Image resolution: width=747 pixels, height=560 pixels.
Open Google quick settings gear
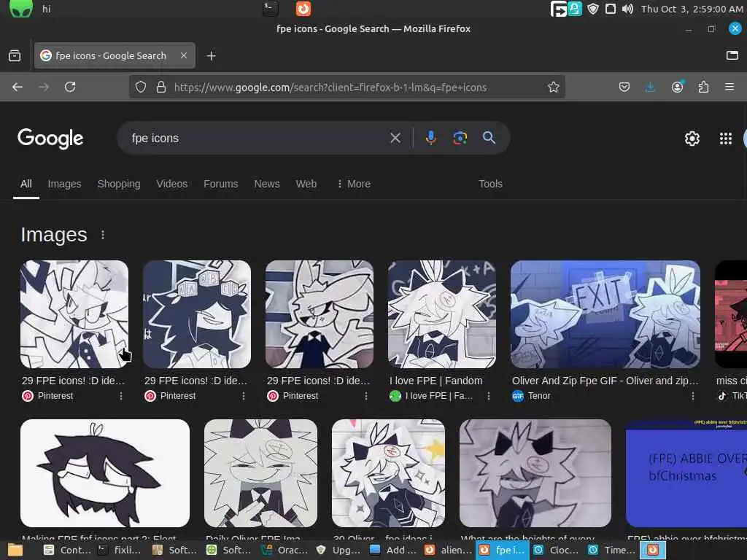[692, 139]
